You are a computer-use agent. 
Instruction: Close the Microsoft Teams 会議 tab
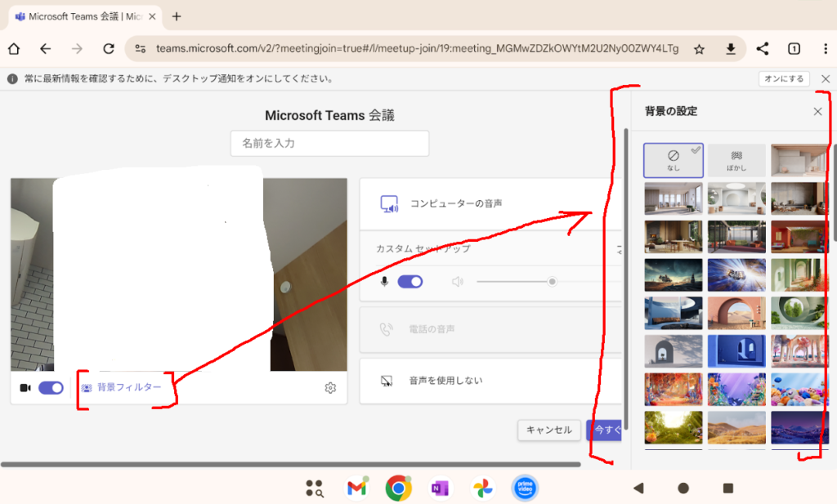pos(152,16)
